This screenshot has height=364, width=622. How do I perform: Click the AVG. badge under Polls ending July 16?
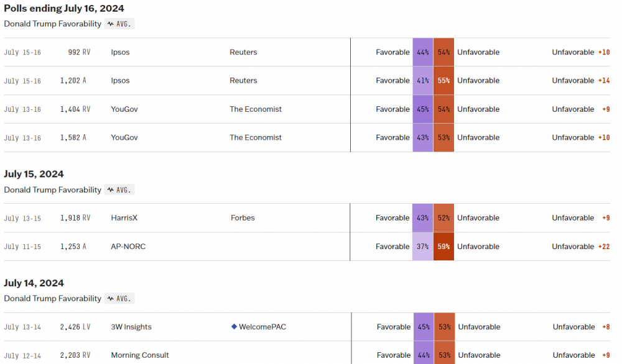click(119, 24)
